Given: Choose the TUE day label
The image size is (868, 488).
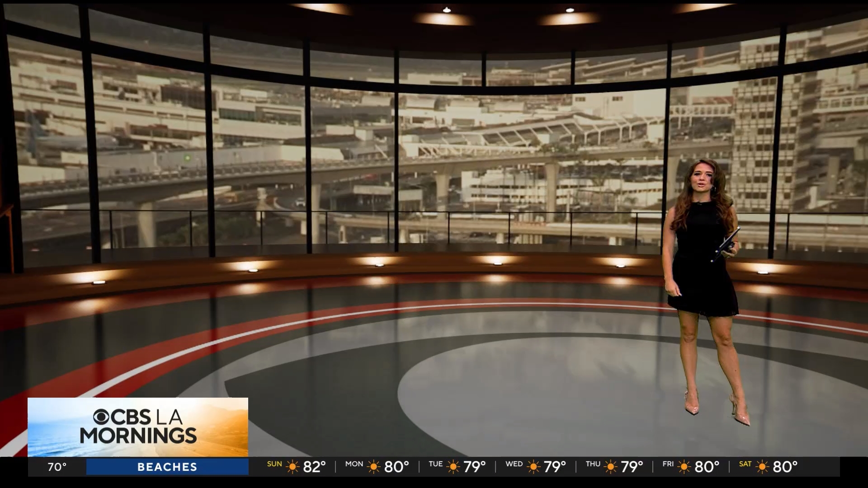Looking at the screenshot, I should tap(435, 464).
